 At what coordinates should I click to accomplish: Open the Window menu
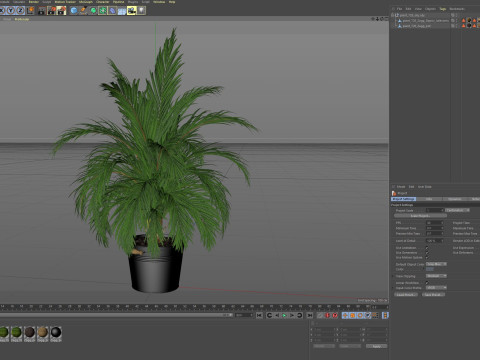coord(159,2)
